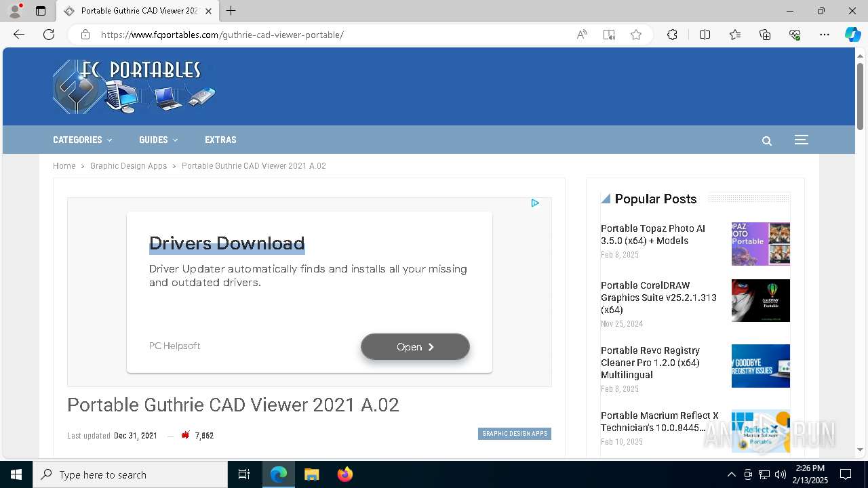Go to Home breadcrumb link
The height and width of the screenshot is (488, 868).
pos(64,166)
